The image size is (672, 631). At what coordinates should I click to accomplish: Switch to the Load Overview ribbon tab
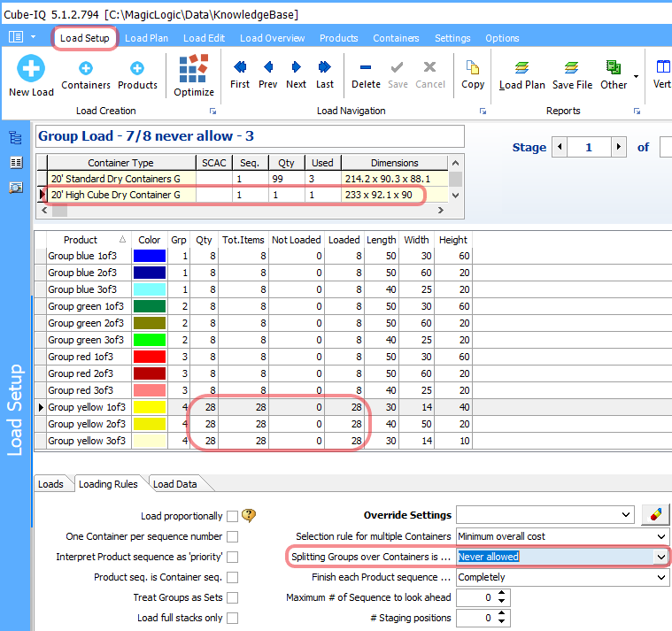click(272, 38)
